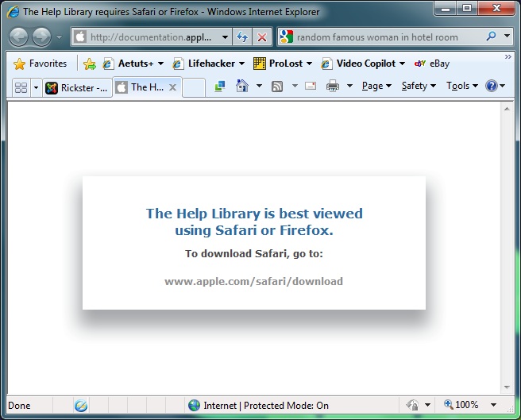
Task: Click the Add to Favorites Bar icon
Action: 90,64
